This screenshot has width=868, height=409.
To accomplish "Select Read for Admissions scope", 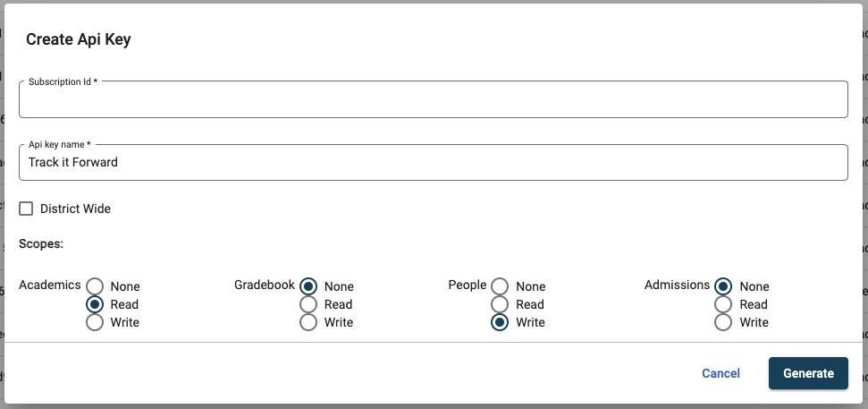I will click(x=723, y=304).
